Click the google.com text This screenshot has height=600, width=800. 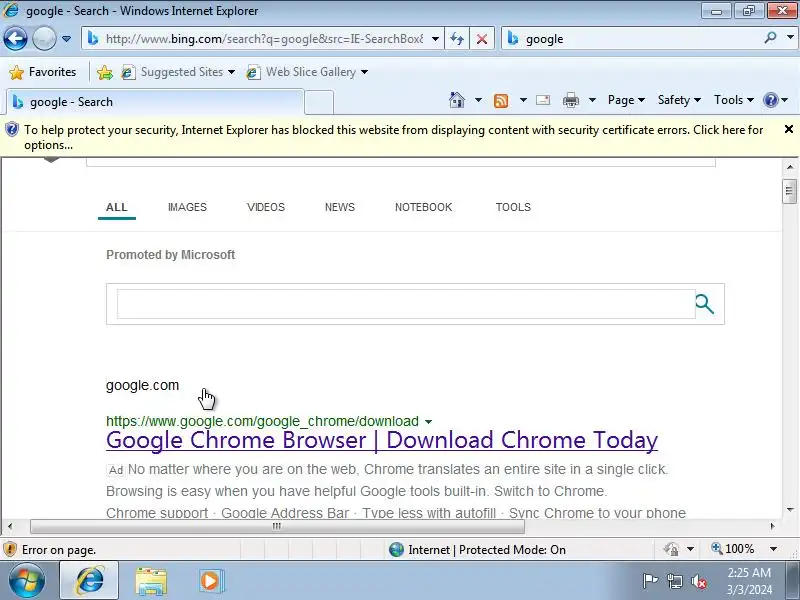pos(142,385)
